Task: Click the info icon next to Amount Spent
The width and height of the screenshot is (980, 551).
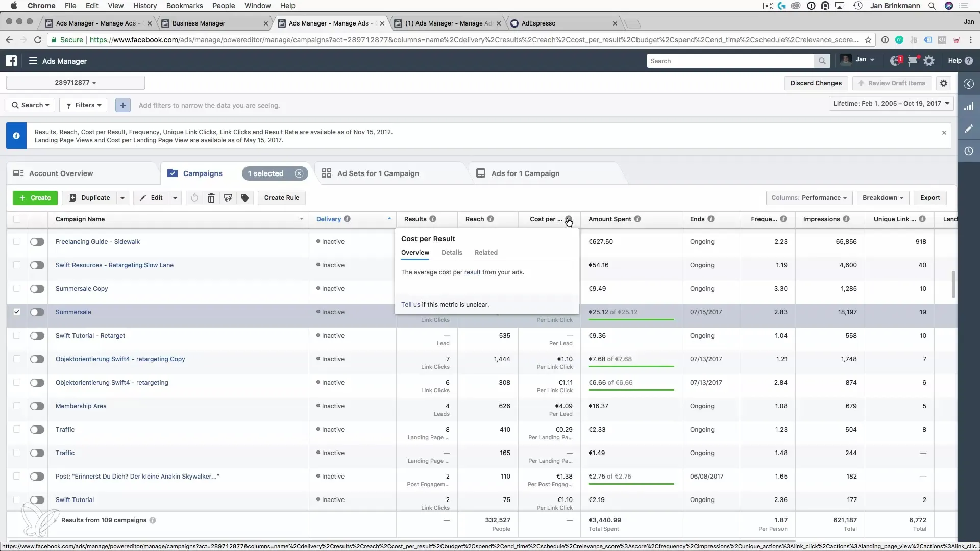Action: pos(638,219)
